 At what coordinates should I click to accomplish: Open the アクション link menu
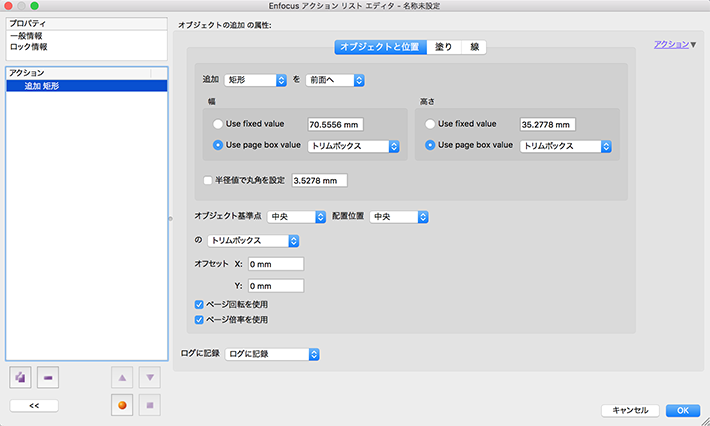[x=675, y=45]
